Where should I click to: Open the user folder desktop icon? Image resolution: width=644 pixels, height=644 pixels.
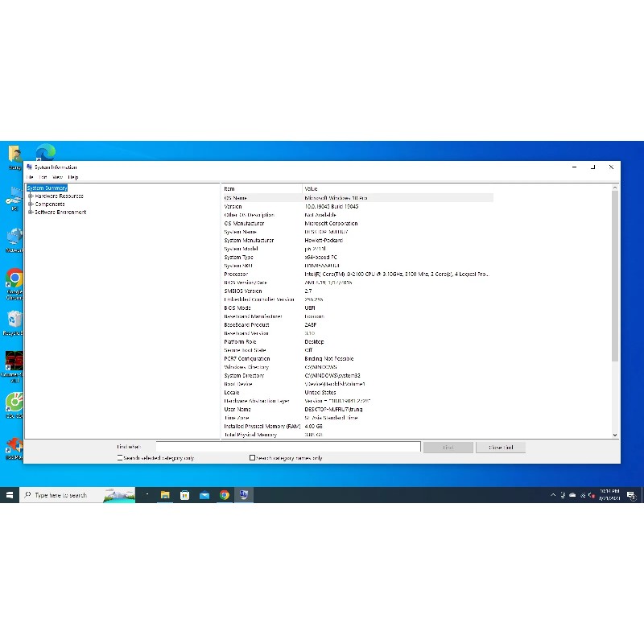tap(14, 157)
